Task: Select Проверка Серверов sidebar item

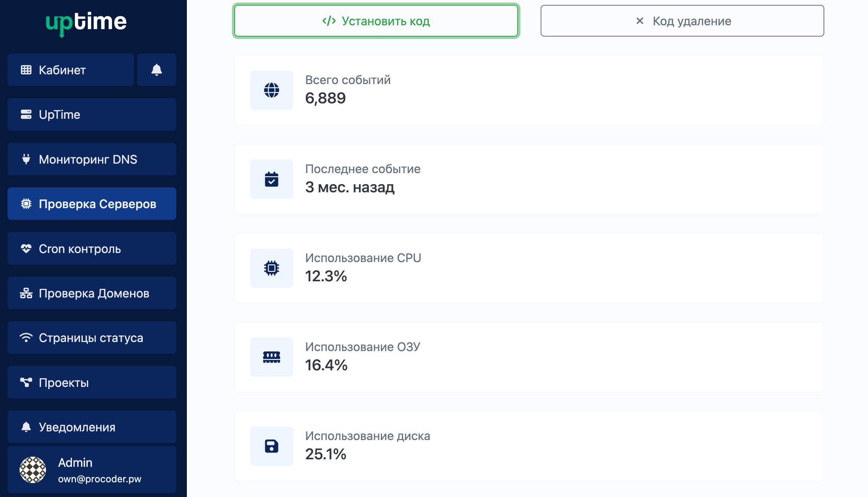Action: click(92, 204)
